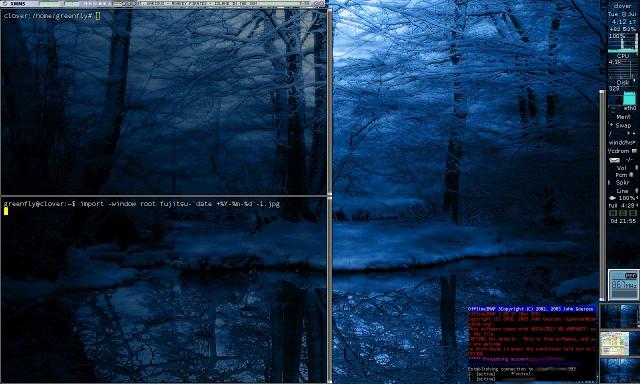Click the CPU frequency 867 MHz applet

[x=623, y=285]
